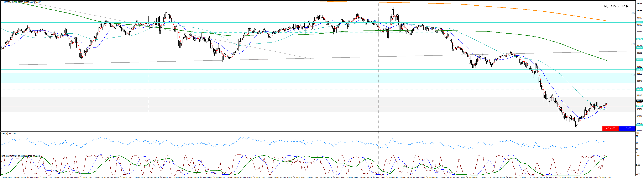The image size is (644, 180).
Task: Select the cyan 38933 price level label
Action: (x=639, y=22)
